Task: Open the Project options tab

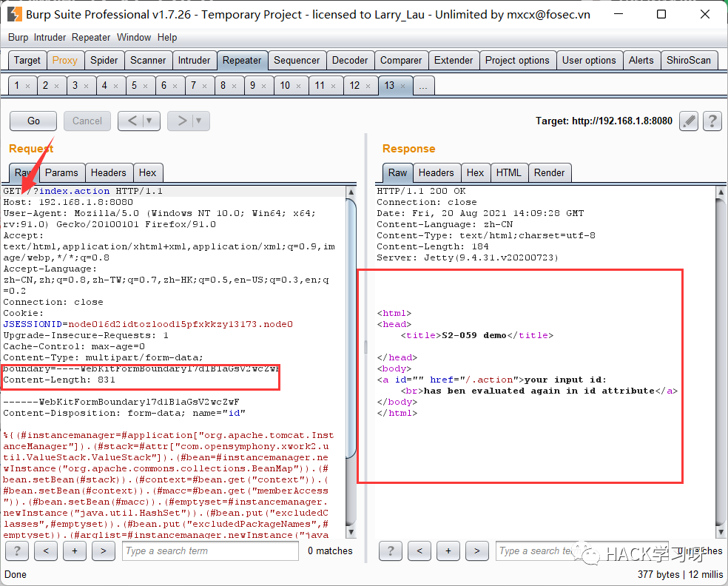Action: coord(517,61)
